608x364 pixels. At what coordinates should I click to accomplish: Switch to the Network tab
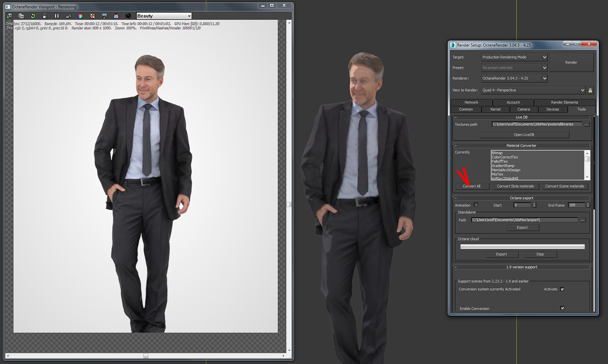pos(471,102)
